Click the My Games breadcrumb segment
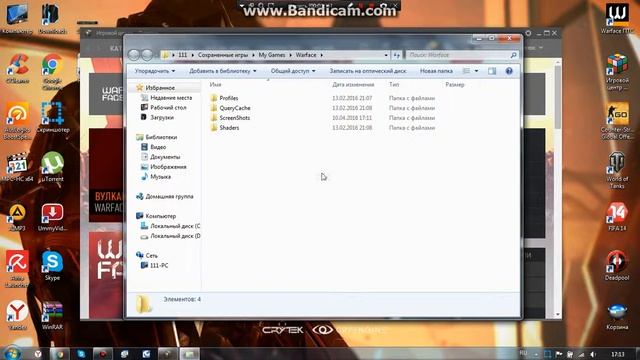The width and height of the screenshot is (640, 360). point(272,55)
